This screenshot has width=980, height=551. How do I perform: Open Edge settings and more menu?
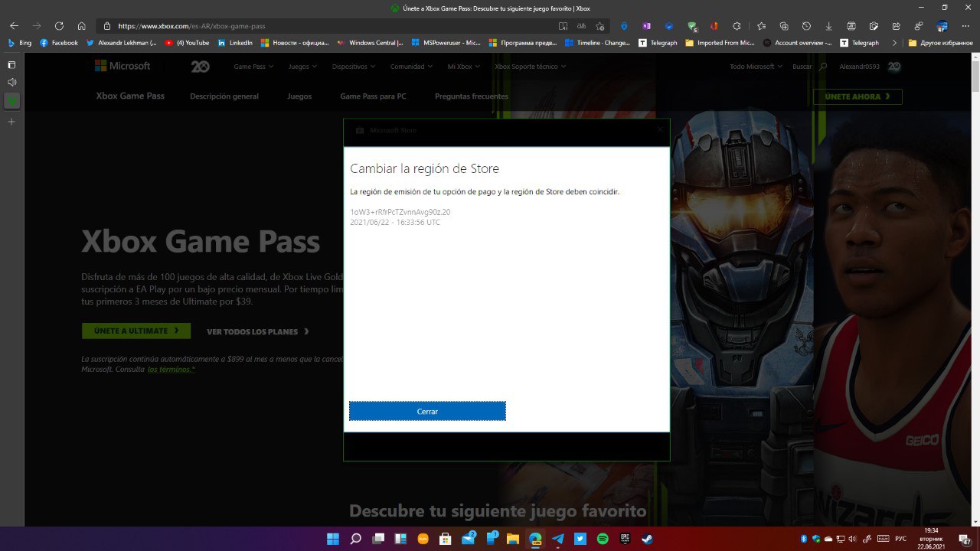click(965, 26)
